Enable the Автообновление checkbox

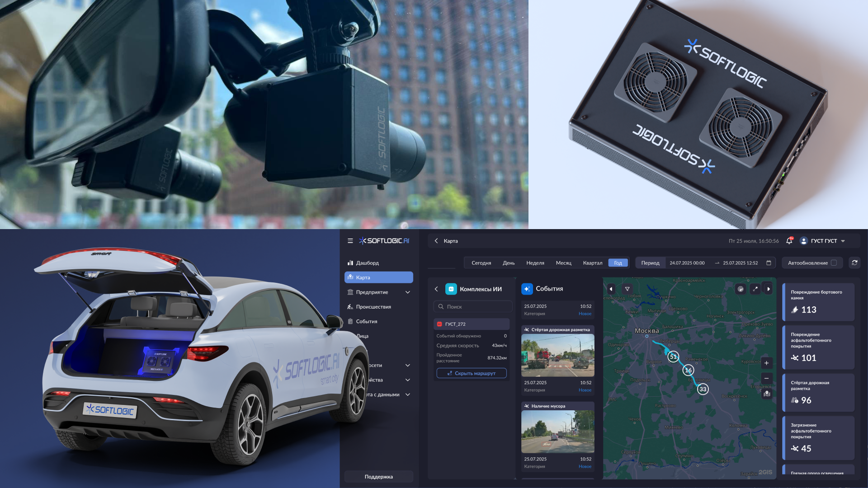tap(834, 263)
